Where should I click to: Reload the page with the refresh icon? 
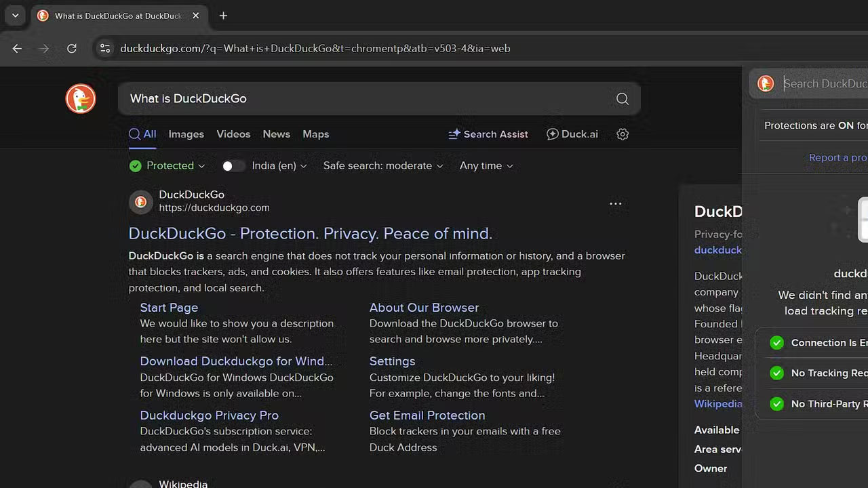tap(72, 48)
